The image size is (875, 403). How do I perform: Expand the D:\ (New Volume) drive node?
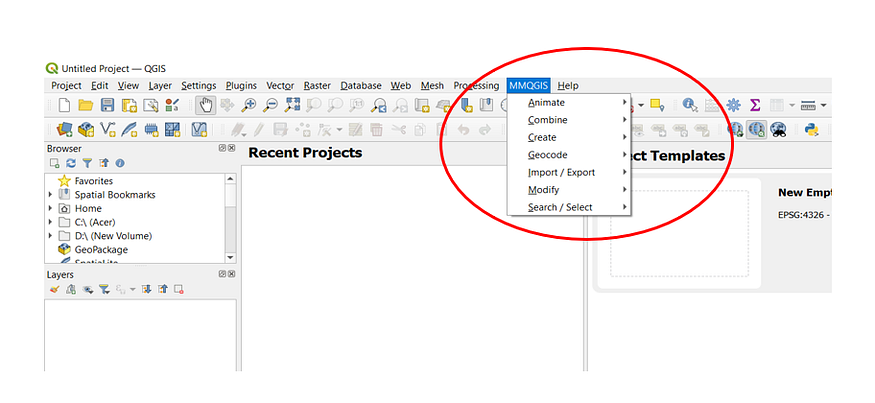pos(50,236)
